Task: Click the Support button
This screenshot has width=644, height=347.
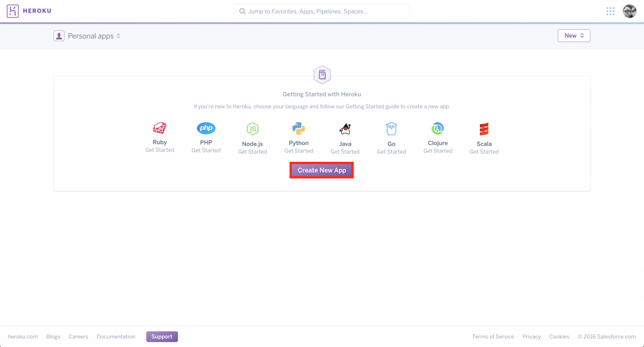Action: [x=162, y=336]
